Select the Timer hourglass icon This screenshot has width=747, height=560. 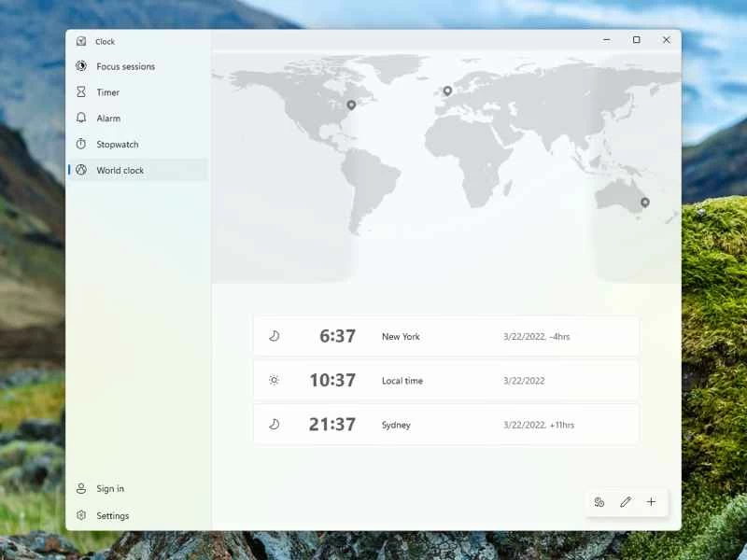83,92
